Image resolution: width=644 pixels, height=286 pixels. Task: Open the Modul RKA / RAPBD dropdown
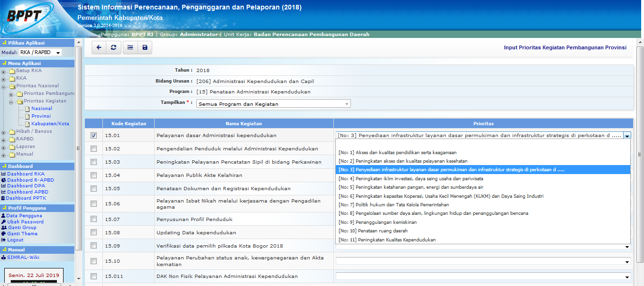tap(40, 53)
